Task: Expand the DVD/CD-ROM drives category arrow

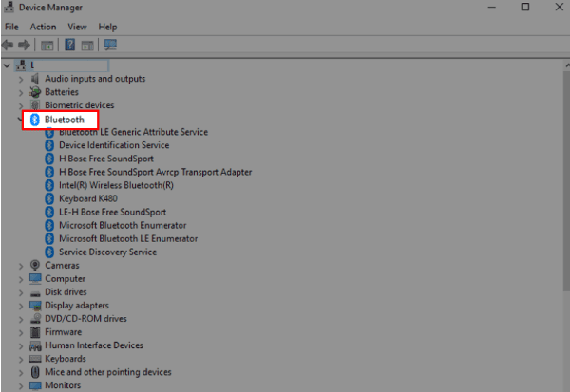Action: [21, 319]
